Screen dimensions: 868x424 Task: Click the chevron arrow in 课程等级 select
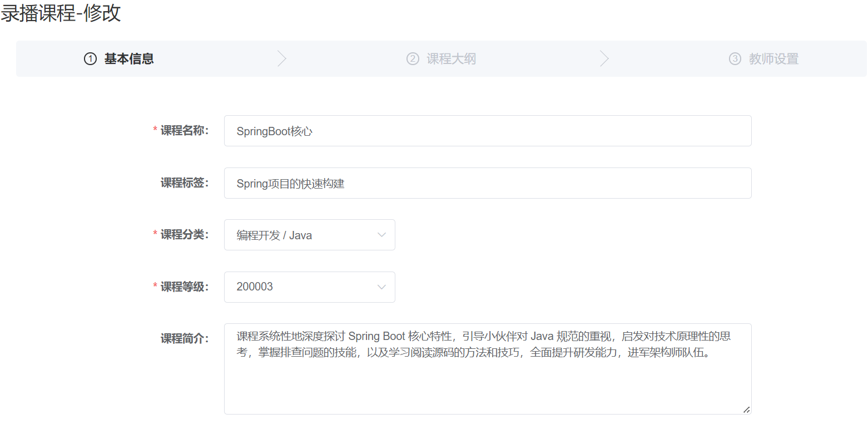[381, 287]
